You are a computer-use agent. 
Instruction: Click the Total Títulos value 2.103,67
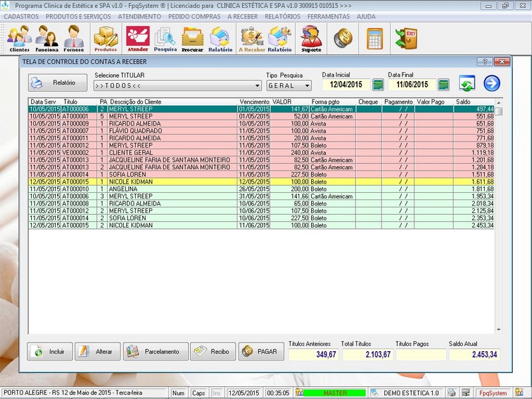pos(368,354)
